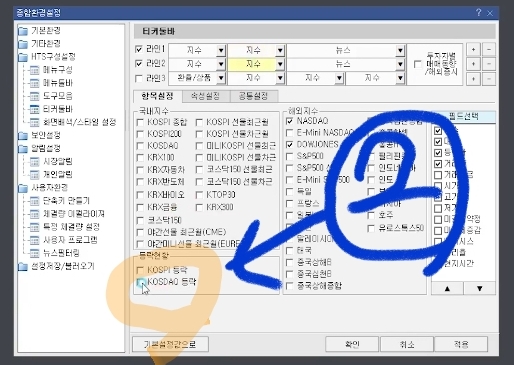Select the 보안설정 folder icon

23,136
